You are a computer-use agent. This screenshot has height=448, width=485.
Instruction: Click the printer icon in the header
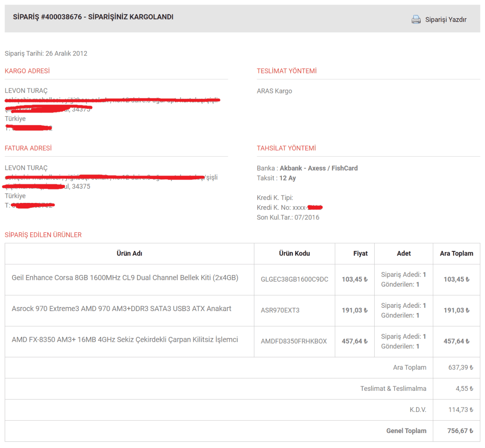pyautogui.click(x=416, y=19)
